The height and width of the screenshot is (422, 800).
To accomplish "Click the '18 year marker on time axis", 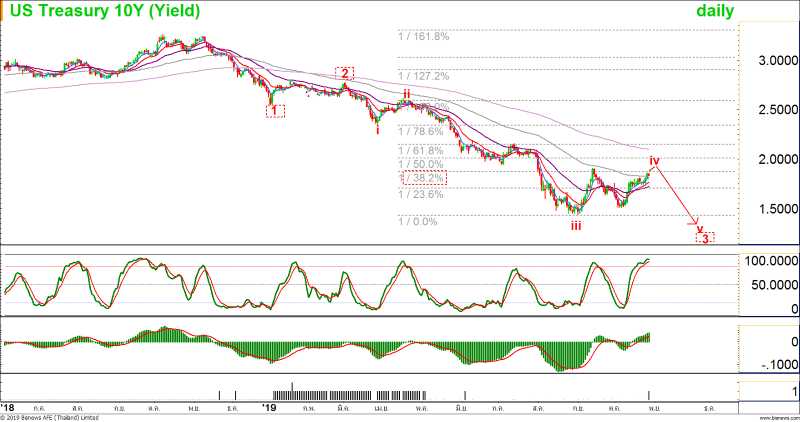I will pos(8,408).
